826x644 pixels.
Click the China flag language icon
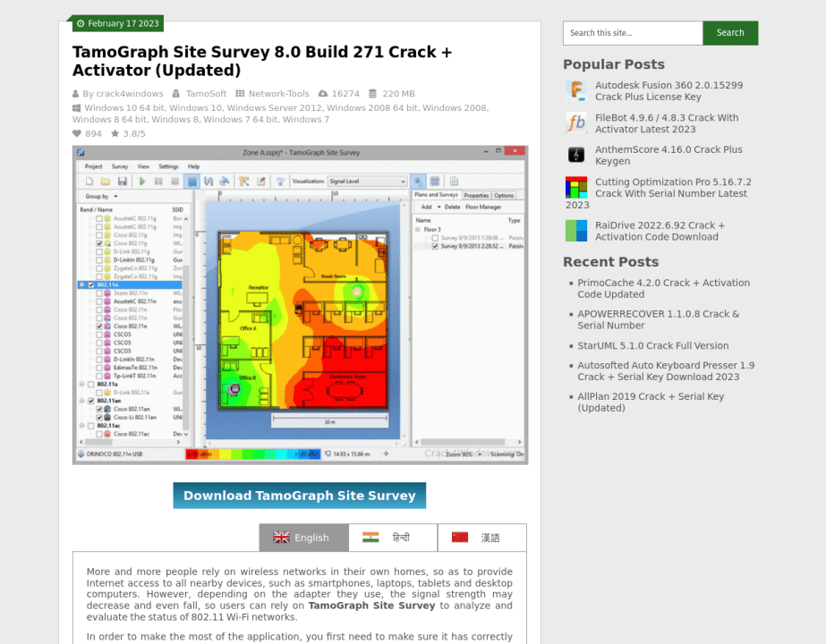coord(460,538)
